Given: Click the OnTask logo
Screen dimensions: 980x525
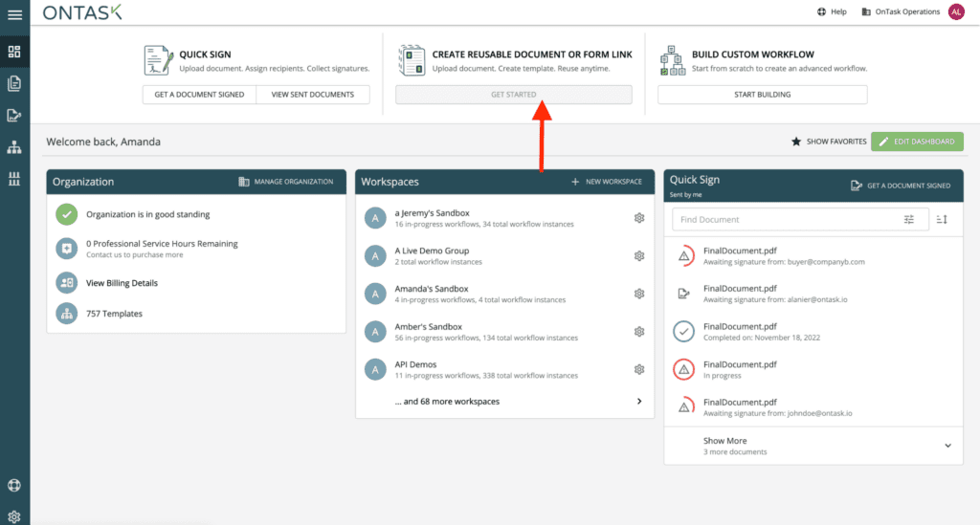Looking at the screenshot, I should click(x=82, y=11).
